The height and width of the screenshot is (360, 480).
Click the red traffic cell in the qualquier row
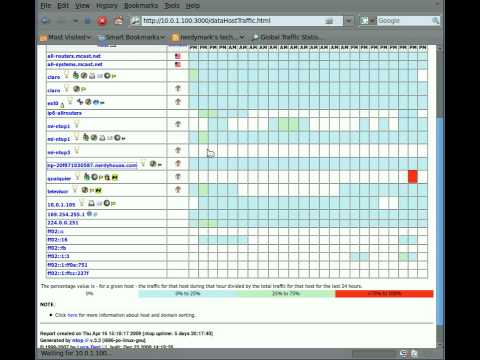coord(413,177)
